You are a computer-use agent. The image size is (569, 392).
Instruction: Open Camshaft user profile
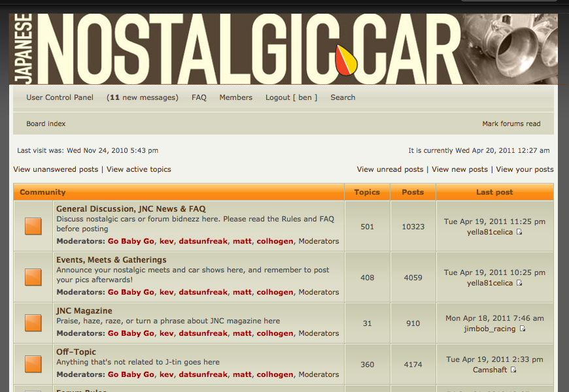pos(490,370)
